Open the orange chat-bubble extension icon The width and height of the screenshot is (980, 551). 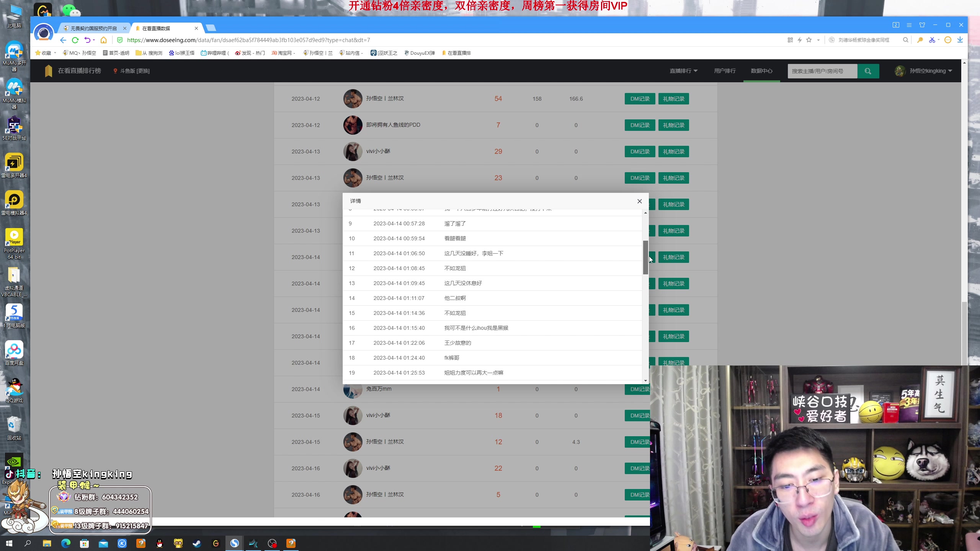[x=948, y=40]
